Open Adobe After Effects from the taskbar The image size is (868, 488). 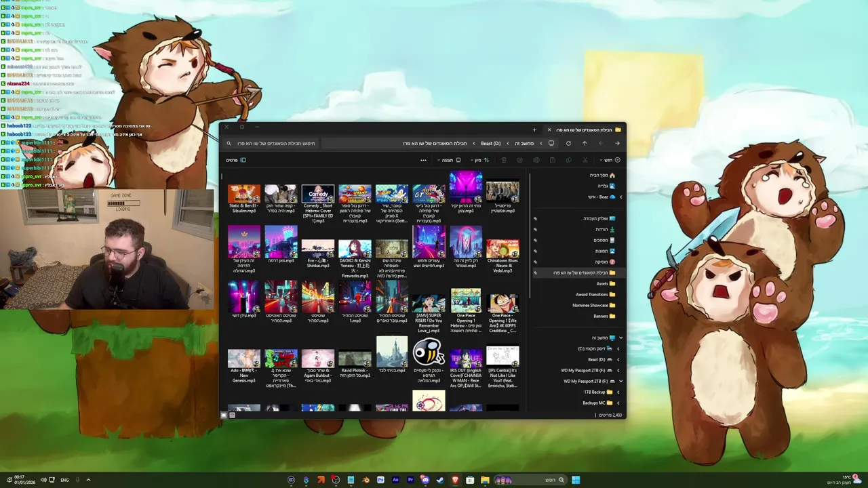(395, 480)
